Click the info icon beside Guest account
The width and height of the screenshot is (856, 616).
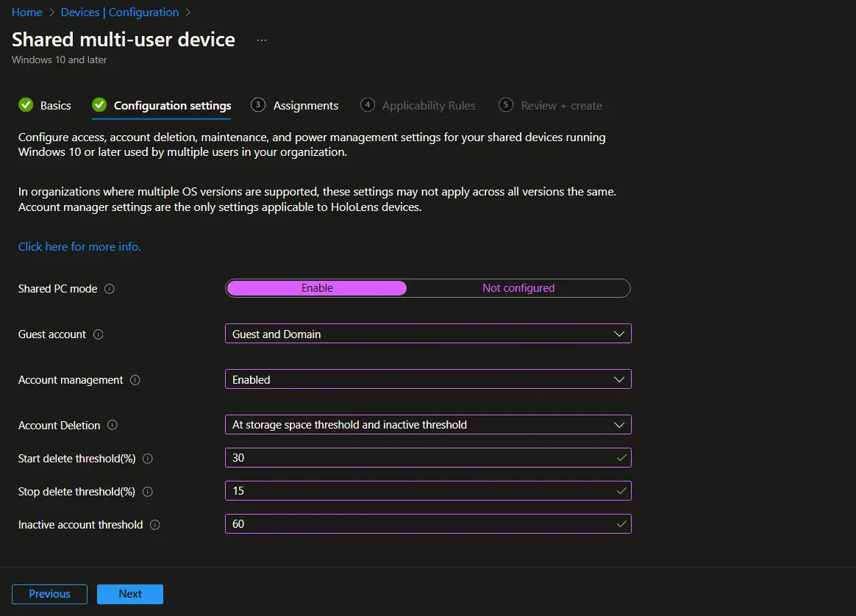pyautogui.click(x=98, y=334)
